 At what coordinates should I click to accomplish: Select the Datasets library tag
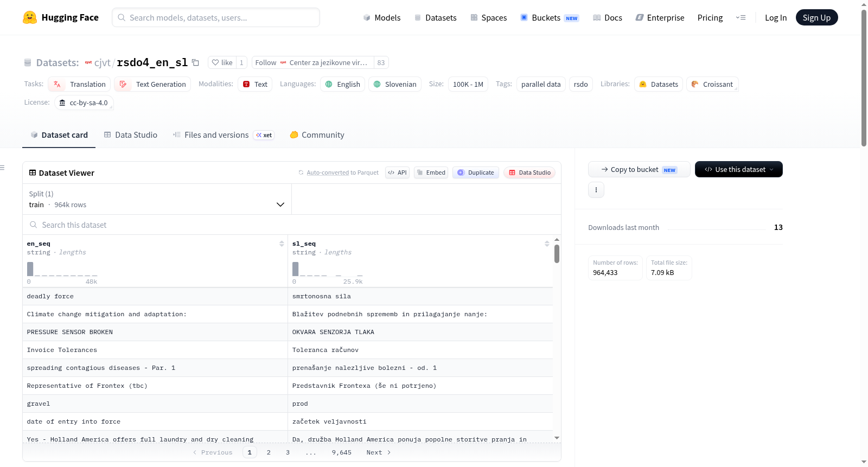659,84
